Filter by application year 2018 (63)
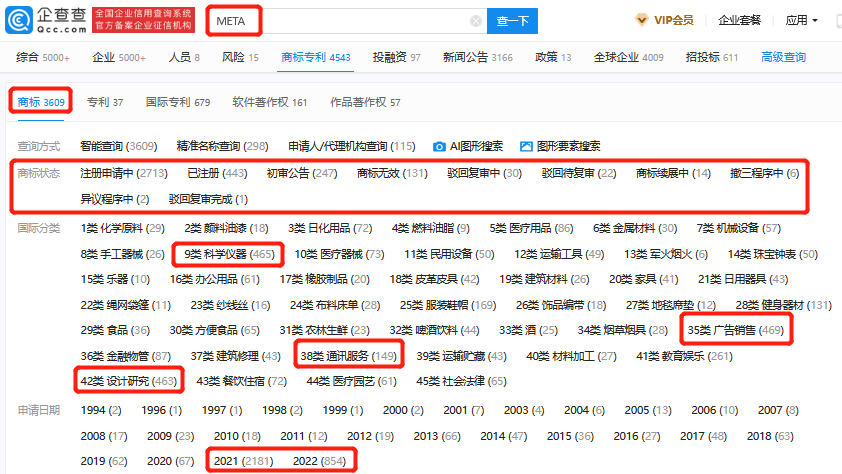Viewport: 842px width, 474px height. (770, 436)
